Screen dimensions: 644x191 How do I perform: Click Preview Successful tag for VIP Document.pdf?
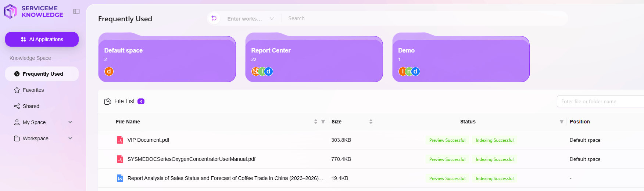click(447, 140)
